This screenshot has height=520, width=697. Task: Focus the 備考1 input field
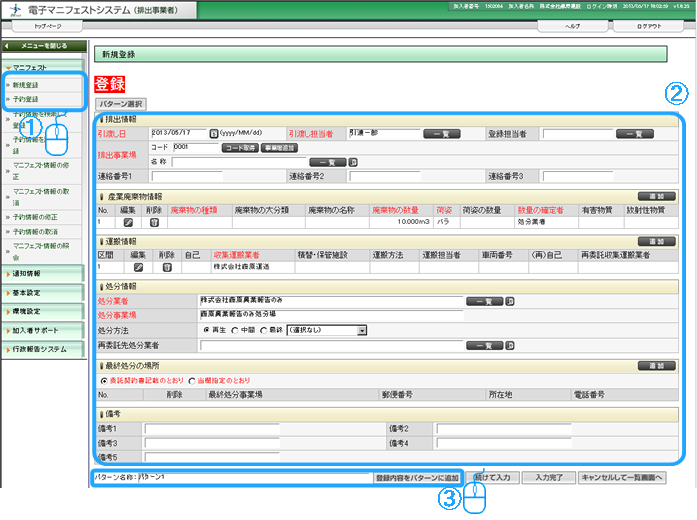click(212, 429)
